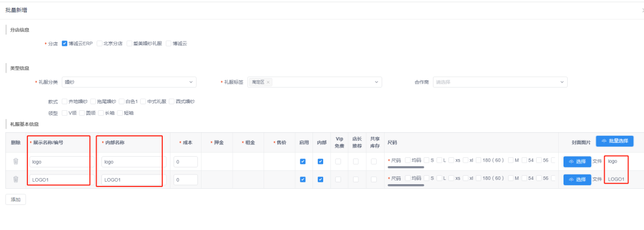This screenshot has height=230, width=644.
Task: Click the LOGO1 file name text
Action: pyautogui.click(x=616, y=179)
